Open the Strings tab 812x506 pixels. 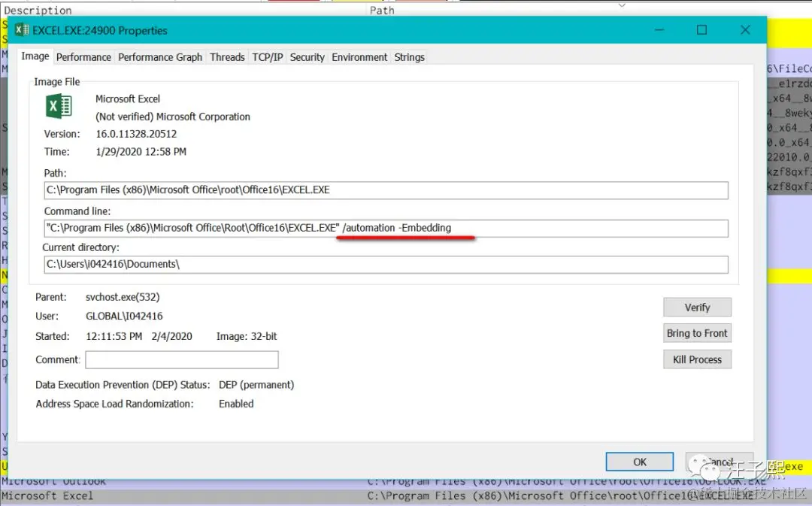(409, 57)
